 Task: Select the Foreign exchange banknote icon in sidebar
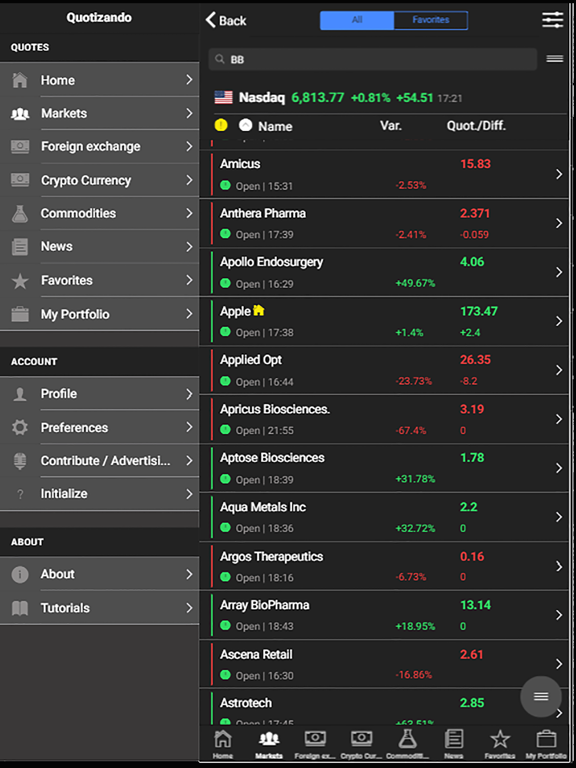click(x=20, y=146)
